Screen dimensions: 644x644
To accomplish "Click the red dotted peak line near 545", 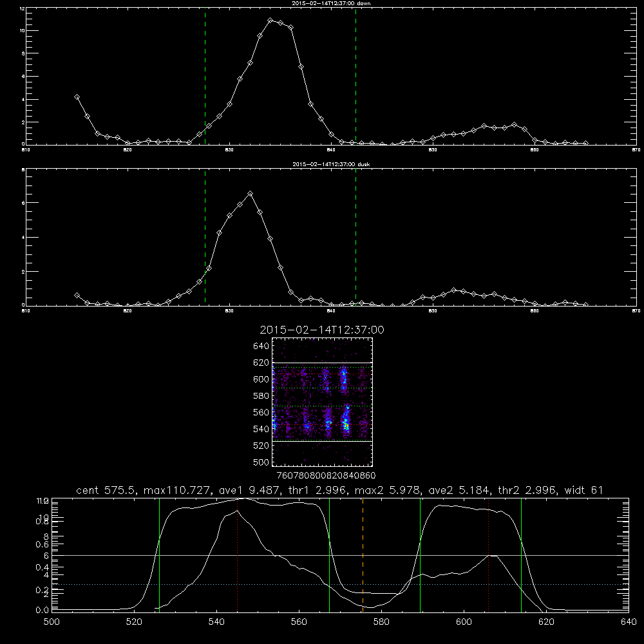I will coord(237,555).
